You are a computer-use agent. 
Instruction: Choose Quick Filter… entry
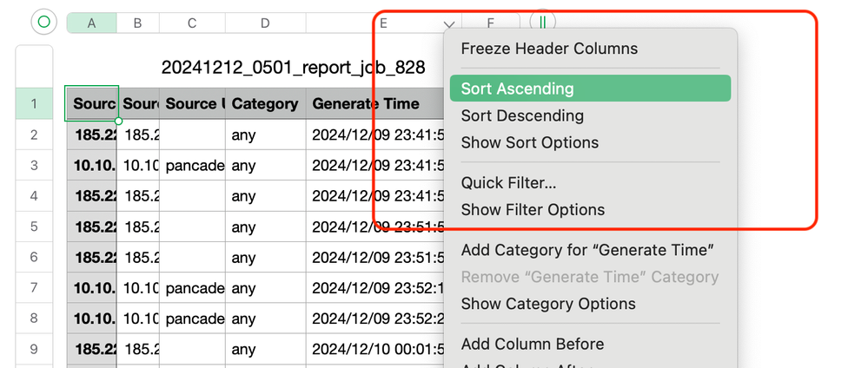pyautogui.click(x=508, y=183)
